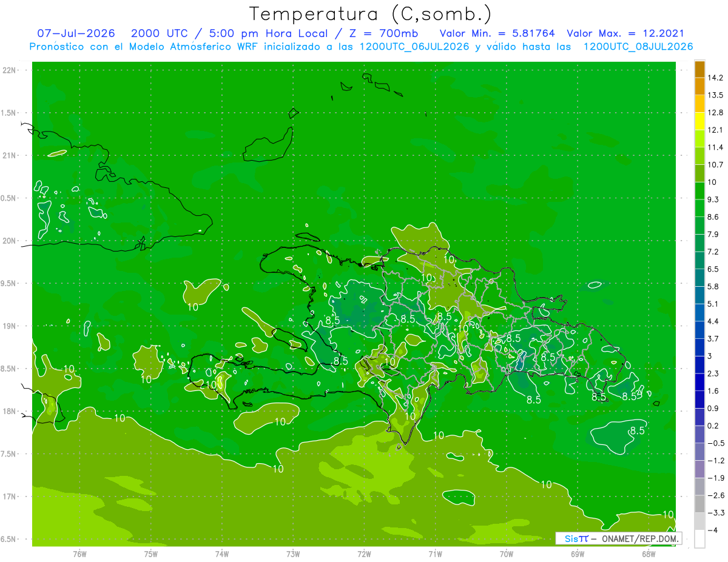728x562 pixels.
Task: Click the colorbar label "9.3"
Action: (714, 199)
